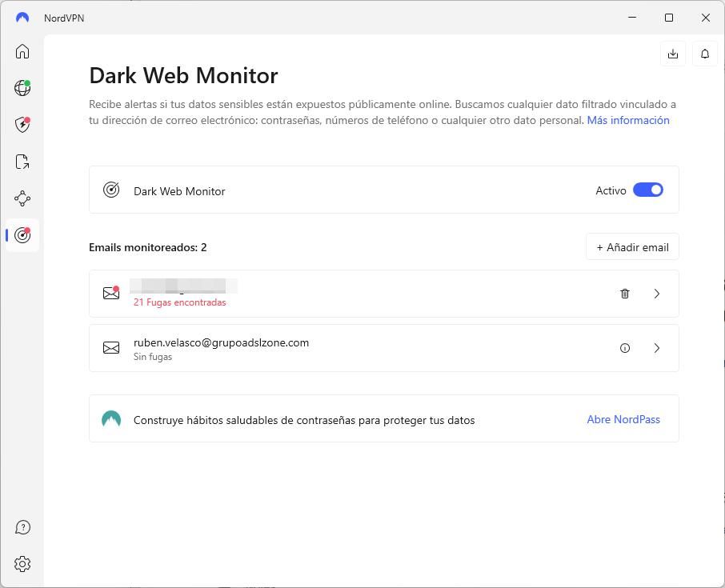Screen dimensions: 725x588
Task: Expand ruben.velasco email details chevron
Action: 657,348
